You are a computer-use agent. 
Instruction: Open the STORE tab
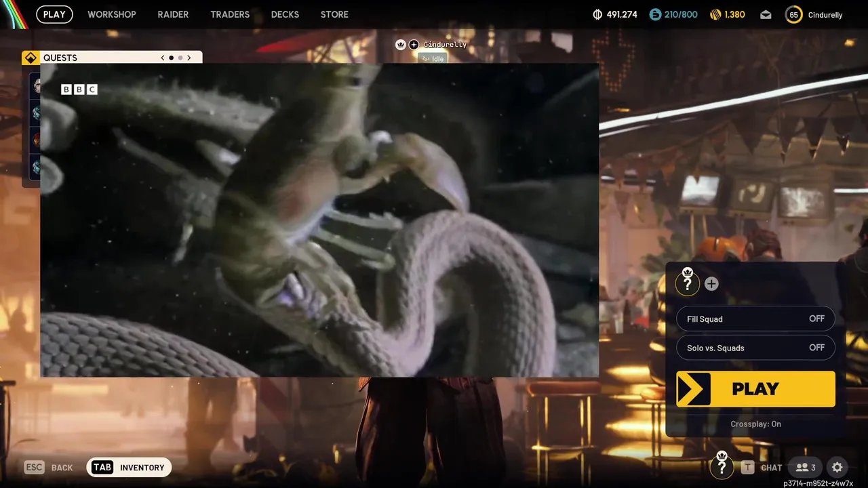pyautogui.click(x=334, y=14)
